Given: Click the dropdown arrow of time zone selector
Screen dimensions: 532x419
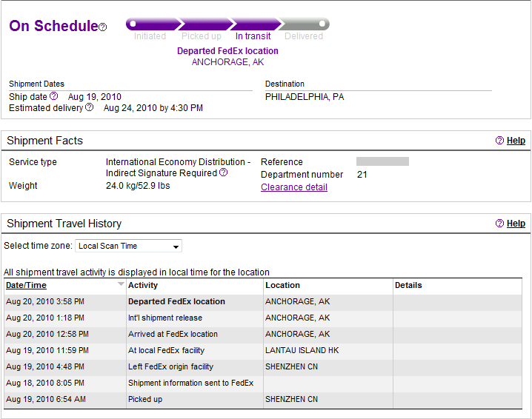Looking at the screenshot, I should (x=176, y=247).
